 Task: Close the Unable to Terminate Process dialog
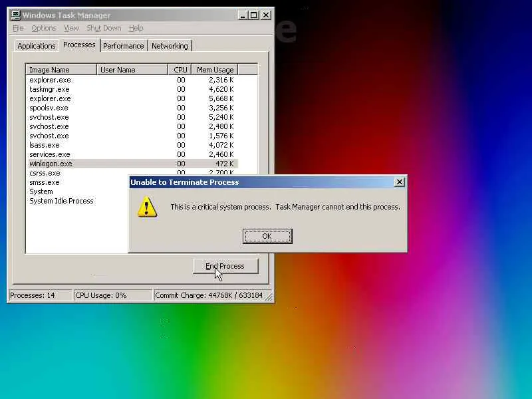[x=400, y=182]
